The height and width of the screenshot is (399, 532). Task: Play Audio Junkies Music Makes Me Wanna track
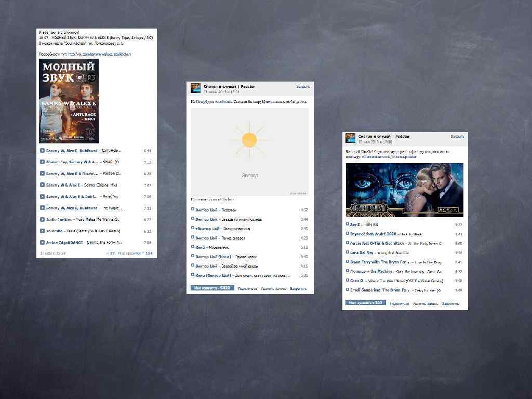click(42, 219)
